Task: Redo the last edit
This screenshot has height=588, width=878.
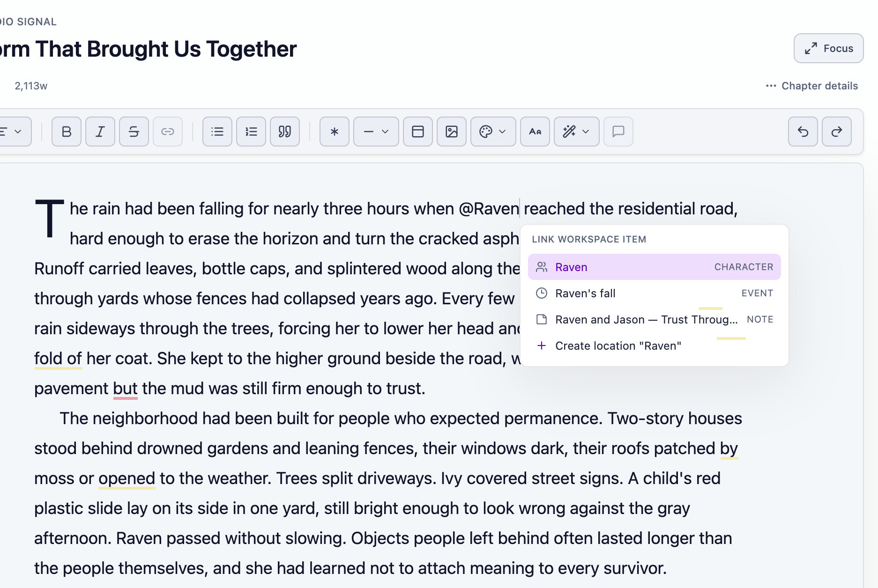Action: click(837, 132)
